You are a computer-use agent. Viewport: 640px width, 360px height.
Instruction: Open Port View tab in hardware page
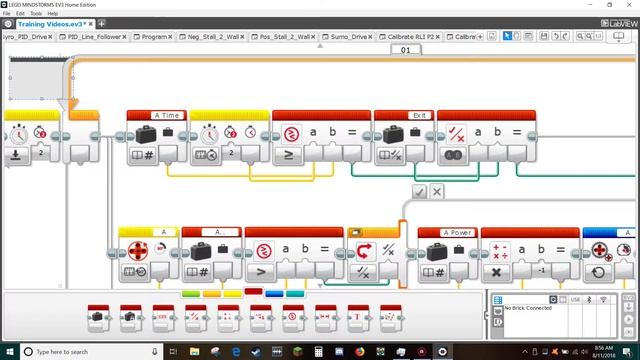coord(498,311)
